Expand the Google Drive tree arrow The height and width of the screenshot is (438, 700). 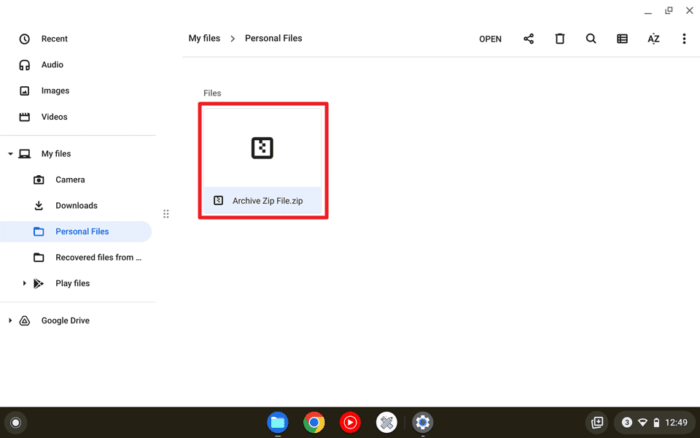[10, 321]
